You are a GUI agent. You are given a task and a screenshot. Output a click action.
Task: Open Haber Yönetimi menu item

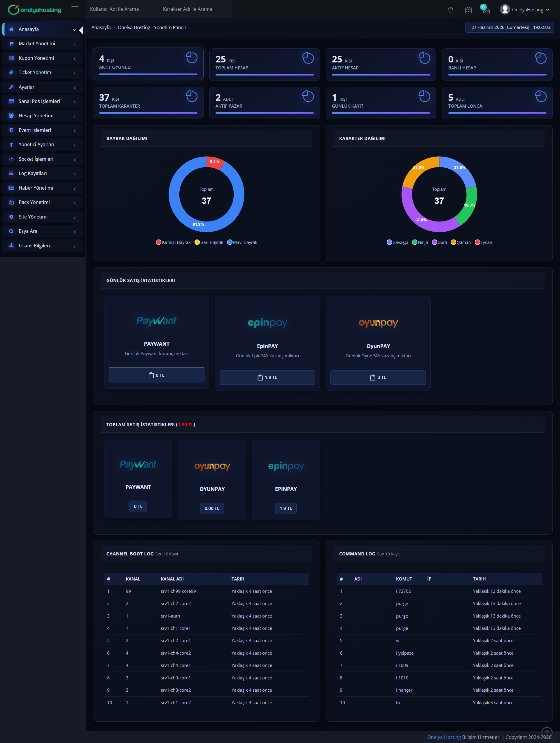point(43,188)
